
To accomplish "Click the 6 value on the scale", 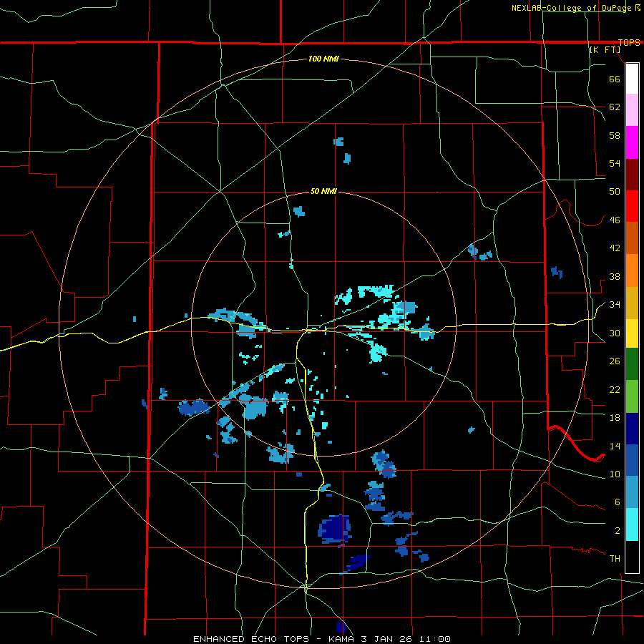I will 618,502.
